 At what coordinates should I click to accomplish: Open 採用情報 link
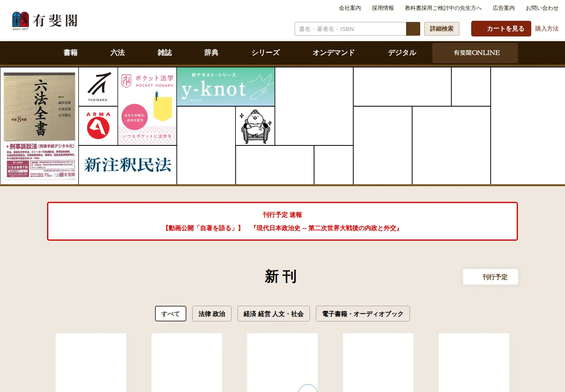tap(383, 8)
